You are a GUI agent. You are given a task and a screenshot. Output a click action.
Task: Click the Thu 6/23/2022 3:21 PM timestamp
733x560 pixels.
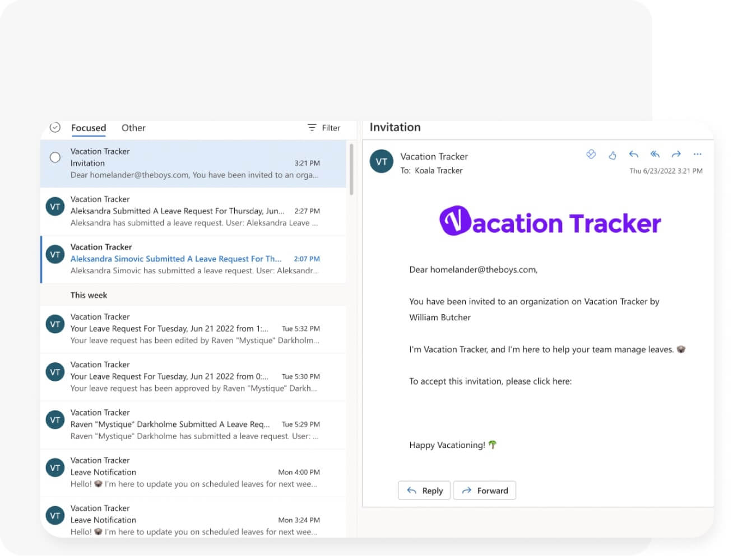click(x=666, y=171)
